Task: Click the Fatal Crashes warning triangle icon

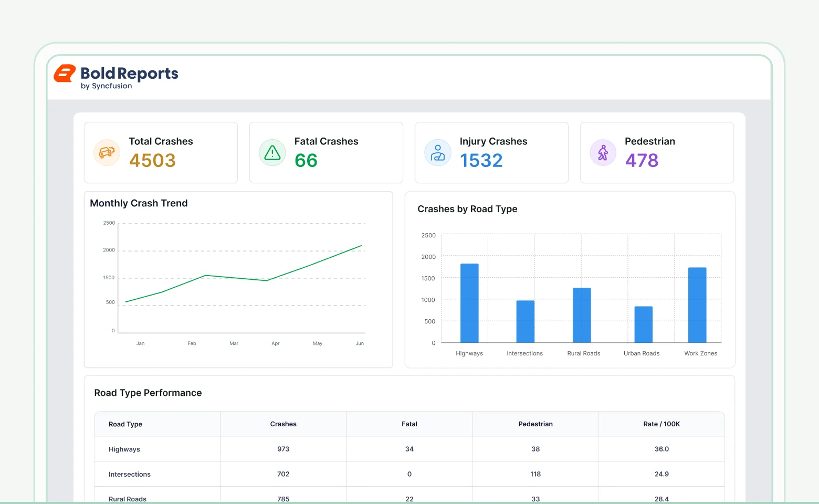Action: 272,153
